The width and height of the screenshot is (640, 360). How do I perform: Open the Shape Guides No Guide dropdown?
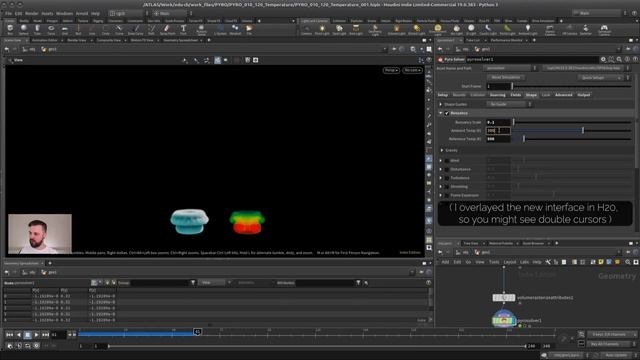pos(509,104)
